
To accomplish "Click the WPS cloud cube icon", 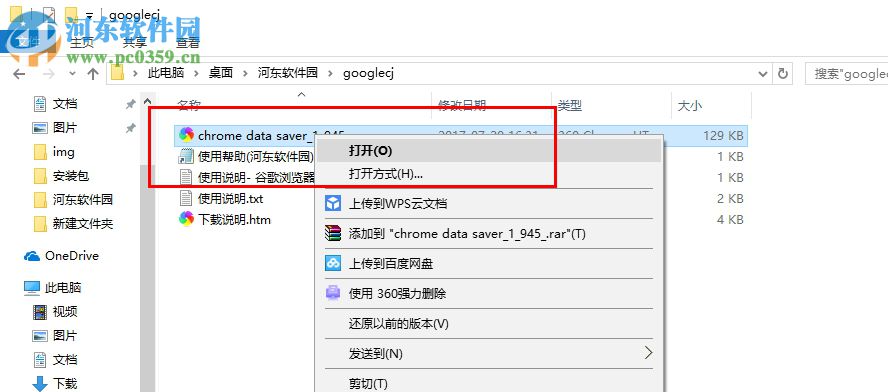I will (x=333, y=203).
